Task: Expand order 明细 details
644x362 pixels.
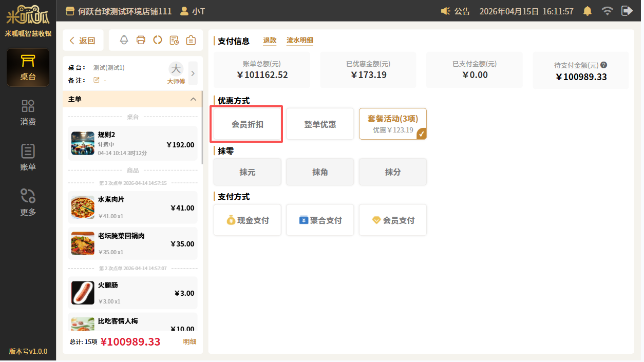Action: click(190, 342)
